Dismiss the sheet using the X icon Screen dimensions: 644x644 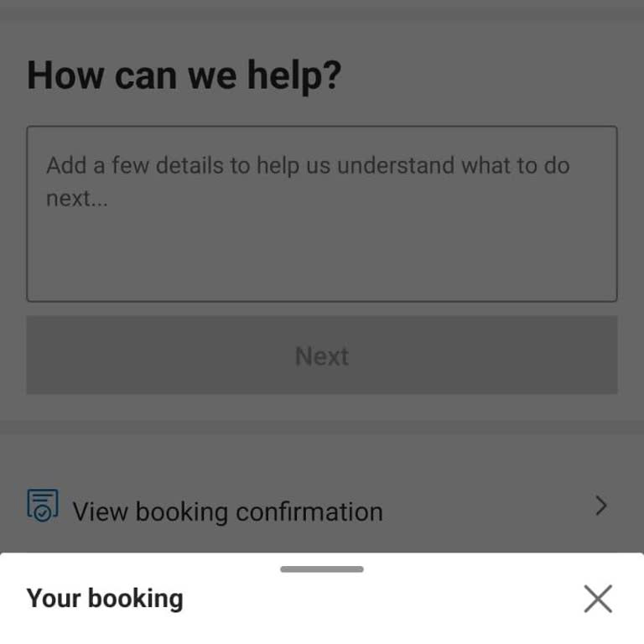click(597, 599)
